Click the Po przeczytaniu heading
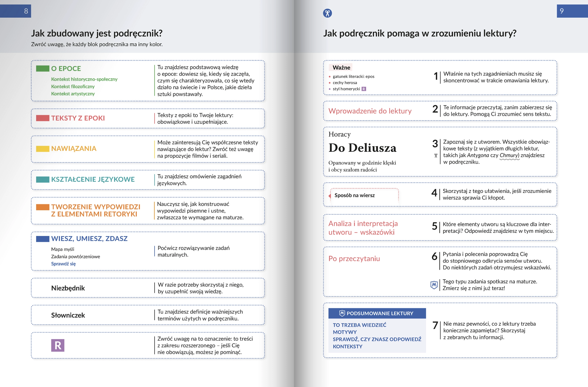The height and width of the screenshot is (387, 588). click(354, 259)
